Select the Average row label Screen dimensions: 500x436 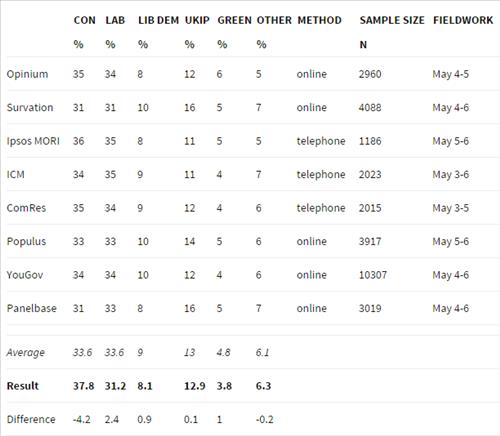[26, 353]
